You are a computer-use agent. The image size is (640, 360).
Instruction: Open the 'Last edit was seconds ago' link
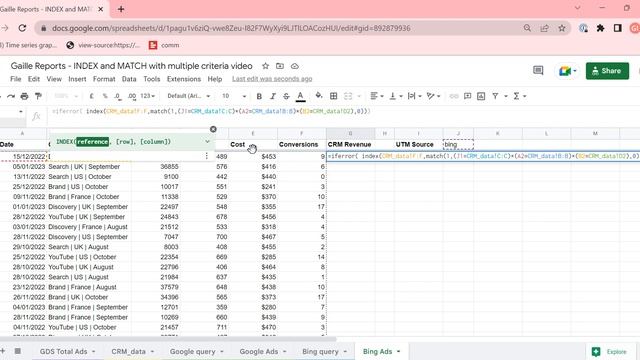(x=272, y=79)
